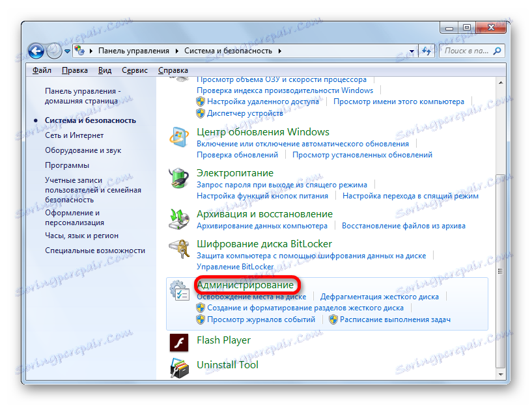Viewport: 532px width, 406px height.
Task: Open the Электропитание heading link
Action: (235, 173)
